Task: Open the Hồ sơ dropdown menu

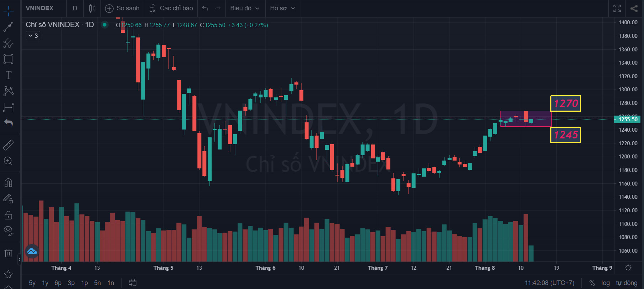Action: [x=282, y=8]
